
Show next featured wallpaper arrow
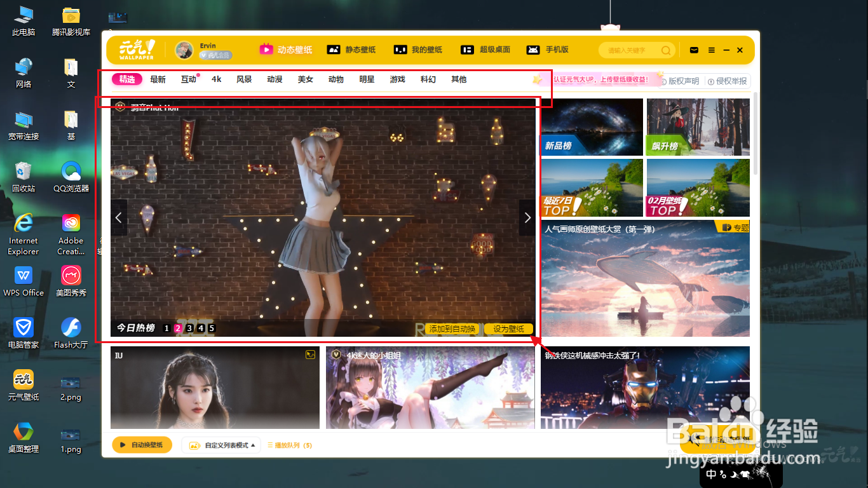(x=527, y=217)
